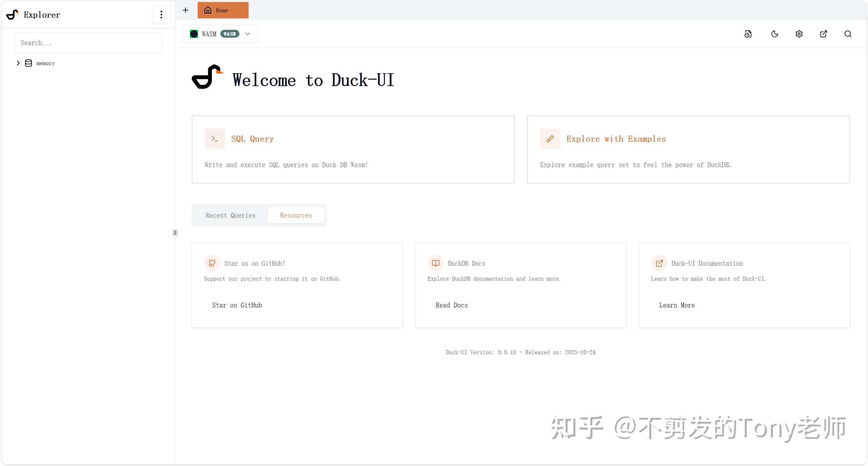This screenshot has width=868, height=466.
Task: Click the Read Docs link
Action: point(451,305)
